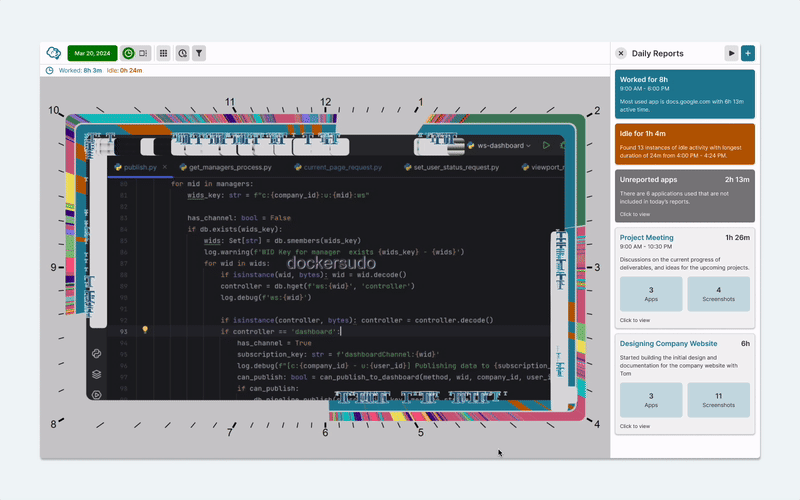Click the Worked: 8h 3m summary
Screen dimensions: 800x500
[x=80, y=70]
